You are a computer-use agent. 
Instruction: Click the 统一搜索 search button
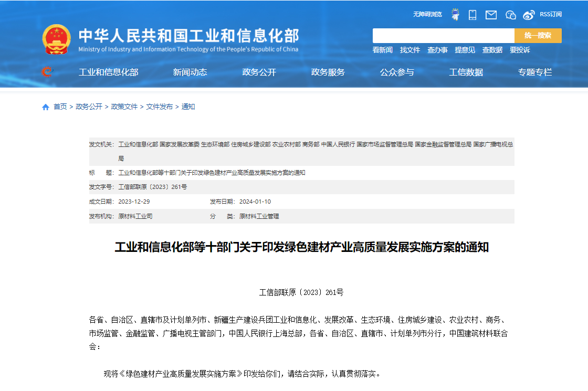click(538, 35)
